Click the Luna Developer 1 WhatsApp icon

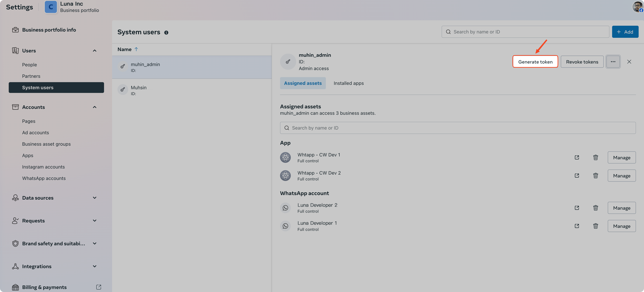click(285, 226)
